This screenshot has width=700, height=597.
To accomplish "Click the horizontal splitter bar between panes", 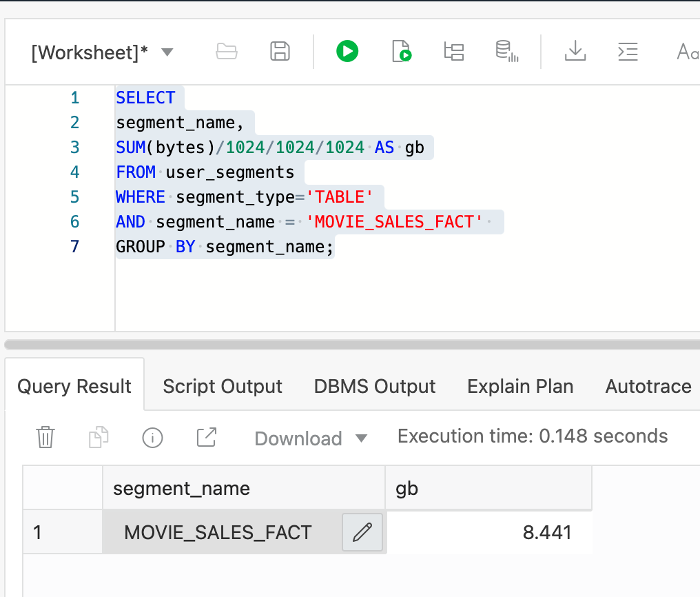I will click(350, 343).
